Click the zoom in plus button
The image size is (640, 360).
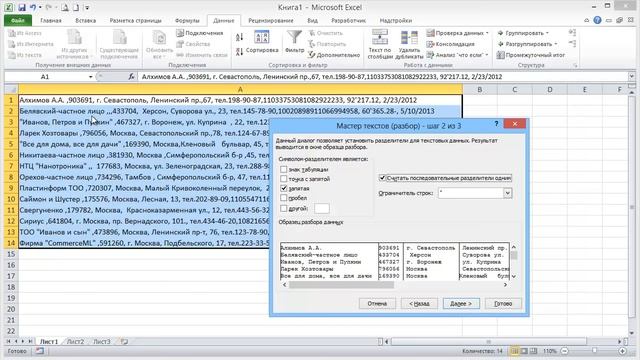tap(622, 351)
